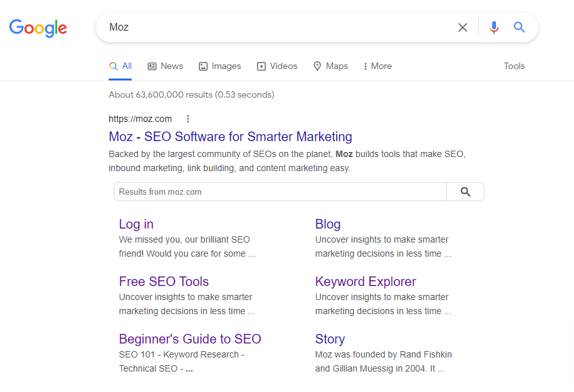
Task: Open the Free SEO Tools sitelink
Action: pyautogui.click(x=164, y=282)
